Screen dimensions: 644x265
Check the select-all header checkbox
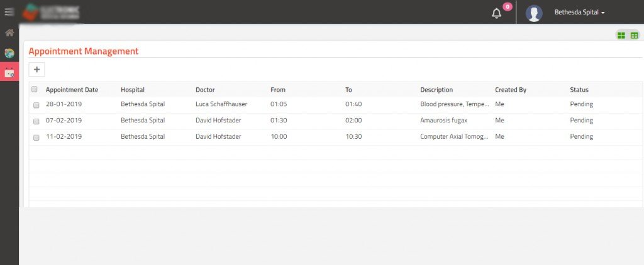pos(35,89)
